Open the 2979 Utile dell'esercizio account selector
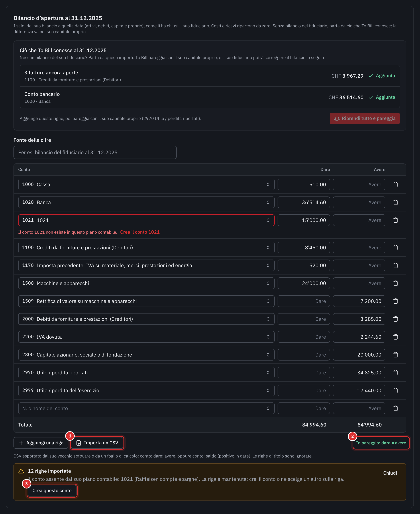This screenshot has height=514, width=420. click(x=146, y=391)
